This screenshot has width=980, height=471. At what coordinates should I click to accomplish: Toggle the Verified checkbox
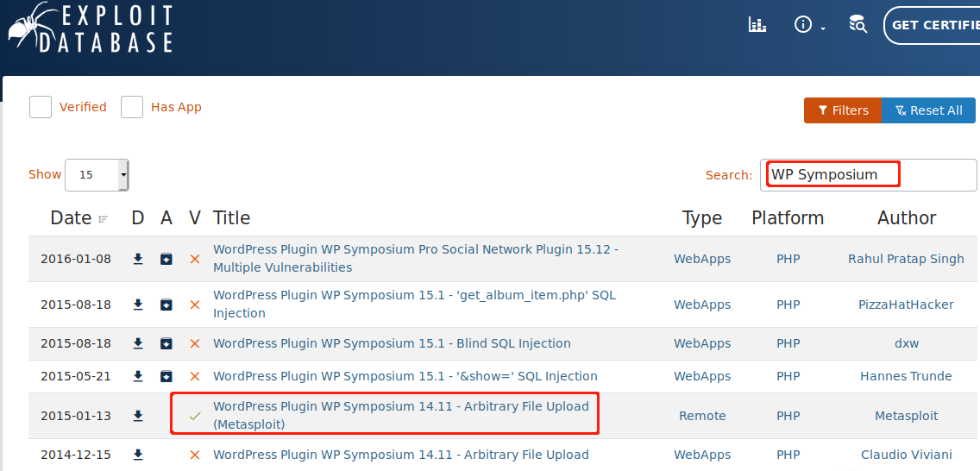41,107
